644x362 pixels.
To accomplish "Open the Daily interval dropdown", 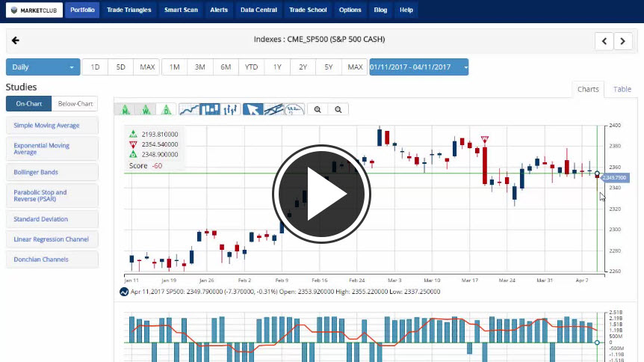I will (43, 67).
